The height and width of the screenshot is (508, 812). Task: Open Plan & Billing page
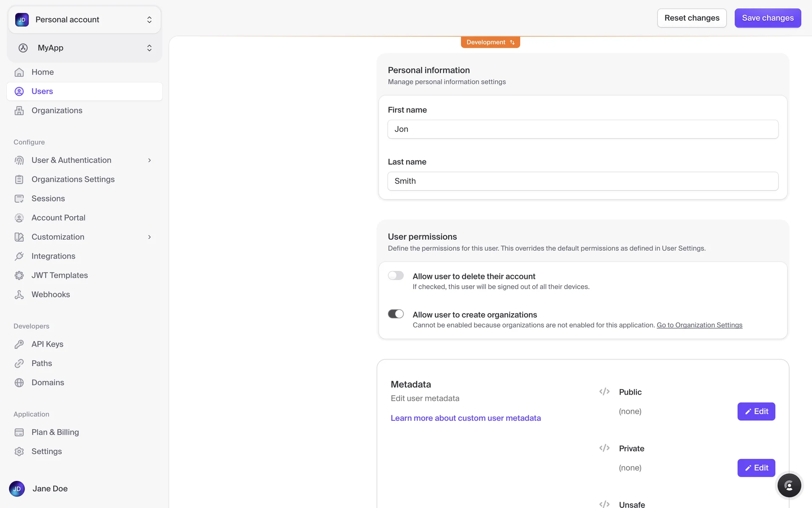[x=55, y=432]
